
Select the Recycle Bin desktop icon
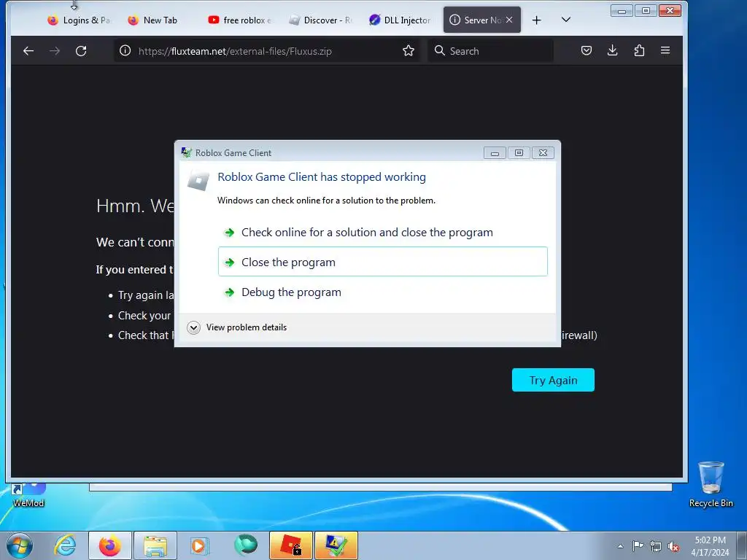point(711,484)
